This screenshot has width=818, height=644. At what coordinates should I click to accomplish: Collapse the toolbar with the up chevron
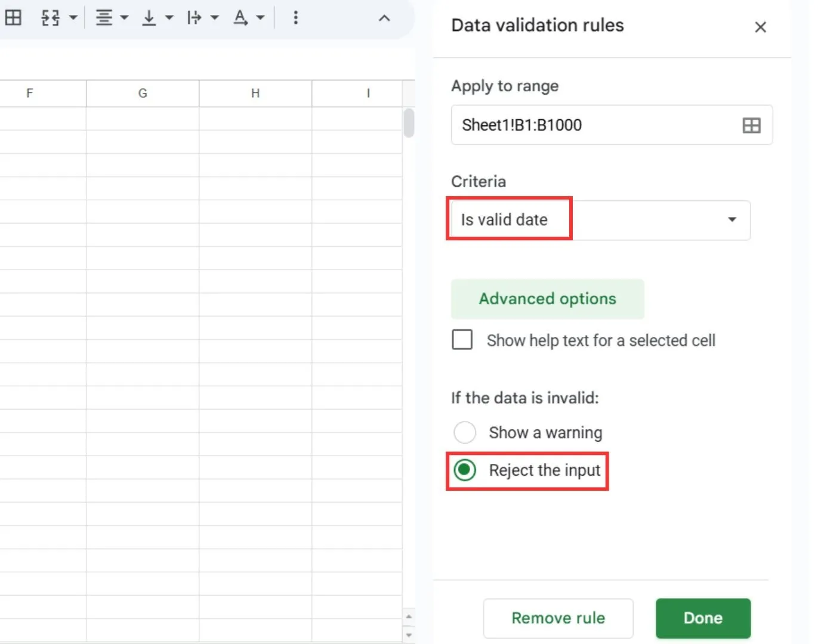point(384,18)
